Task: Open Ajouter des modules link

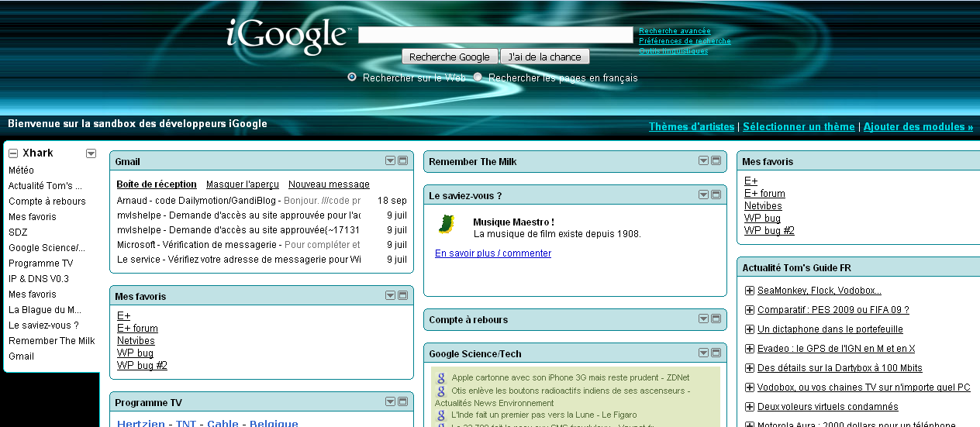Action: pyautogui.click(x=918, y=126)
